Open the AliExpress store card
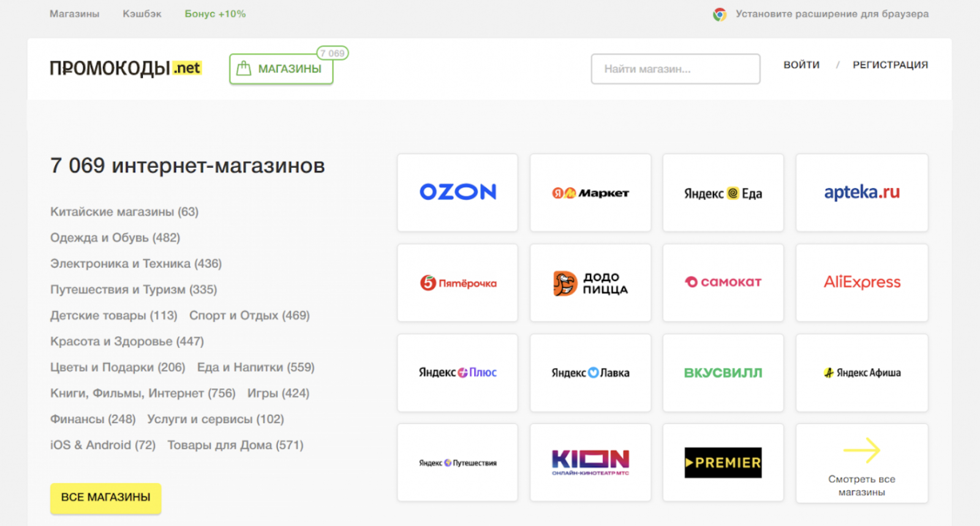Image resolution: width=980 pixels, height=526 pixels. coord(862,282)
